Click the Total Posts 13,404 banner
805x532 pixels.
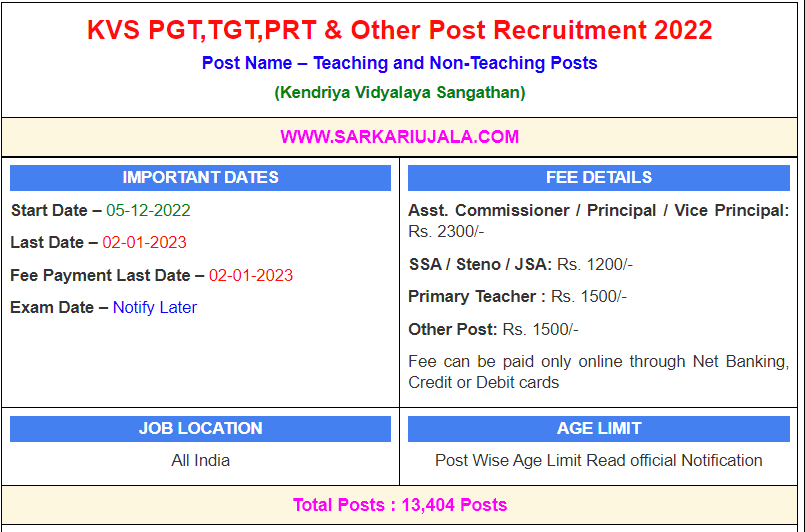pyautogui.click(x=399, y=505)
